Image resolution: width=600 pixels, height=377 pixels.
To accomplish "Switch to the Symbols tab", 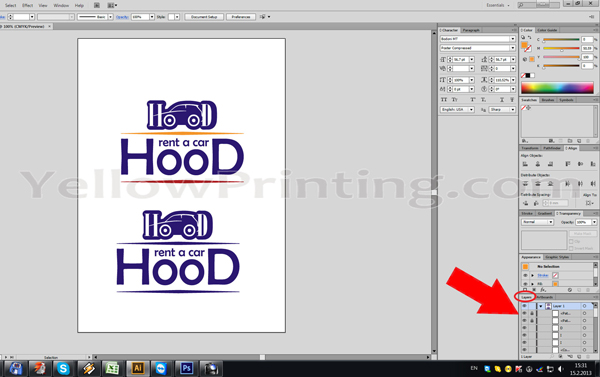I will [x=566, y=100].
